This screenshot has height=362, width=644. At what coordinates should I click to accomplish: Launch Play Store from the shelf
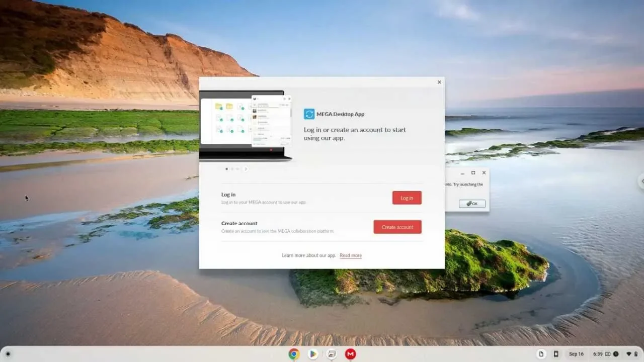(313, 354)
